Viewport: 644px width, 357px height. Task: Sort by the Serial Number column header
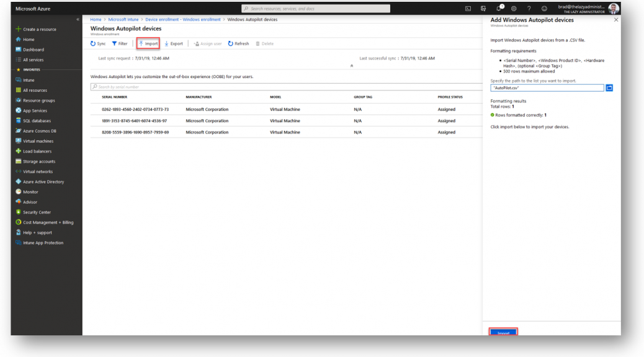115,97
